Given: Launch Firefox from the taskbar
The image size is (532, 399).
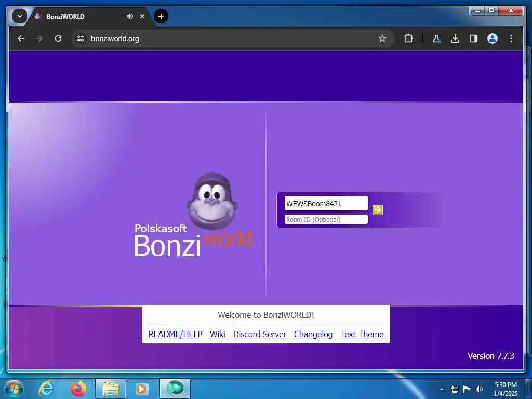Looking at the screenshot, I should point(78,389).
